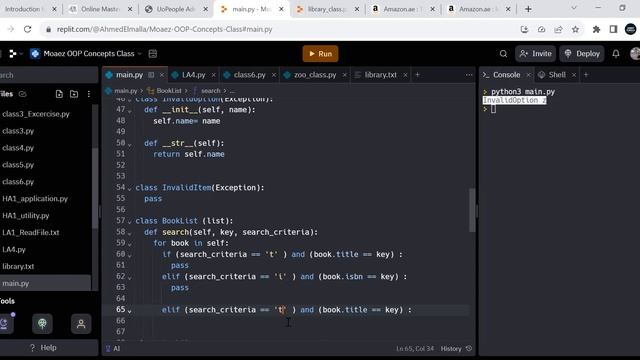640x360 pixels.
Task: Click the browser address bar URL
Action: point(164,29)
